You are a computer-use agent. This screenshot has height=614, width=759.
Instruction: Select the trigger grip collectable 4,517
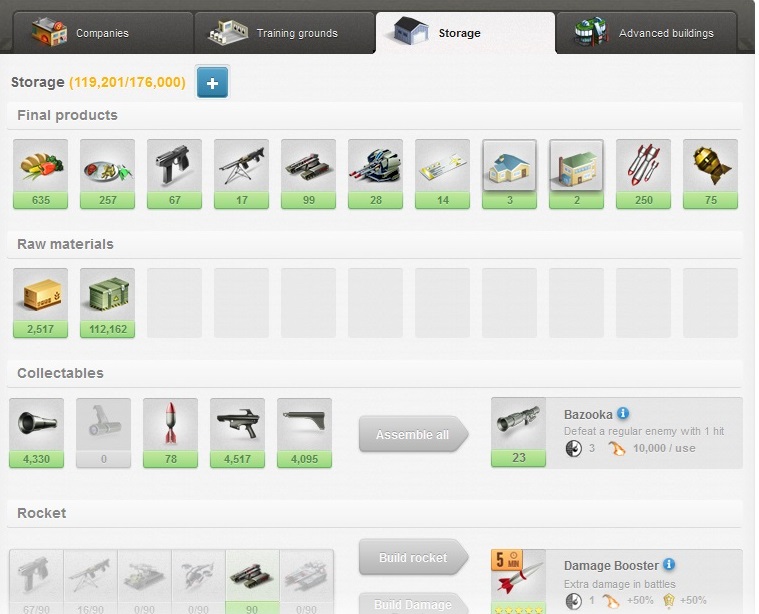238,433
